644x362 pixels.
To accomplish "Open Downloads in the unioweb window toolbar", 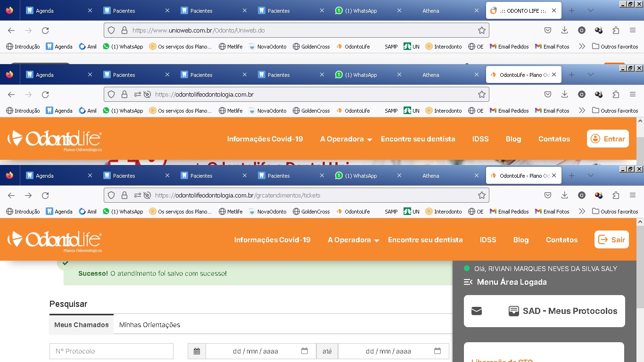I will point(565,30).
